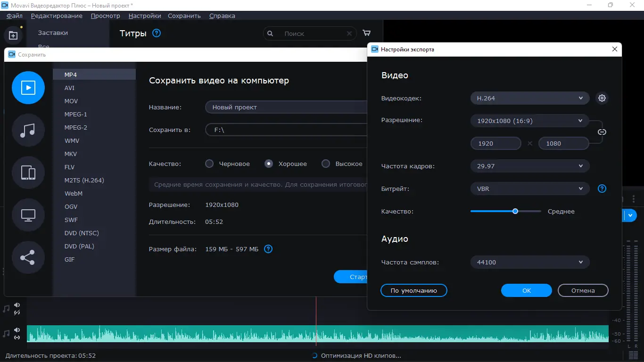Choose MP4 format in the list

(x=94, y=74)
